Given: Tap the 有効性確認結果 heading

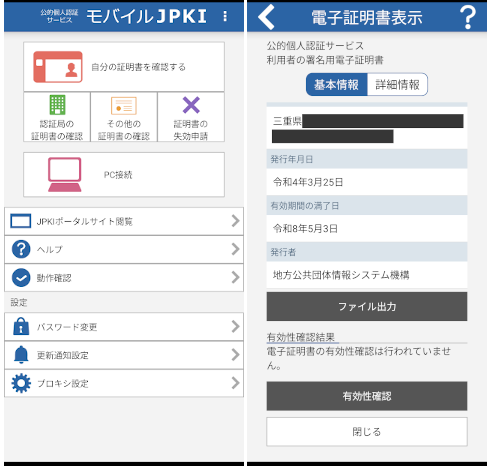Looking at the screenshot, I should pos(301,337).
